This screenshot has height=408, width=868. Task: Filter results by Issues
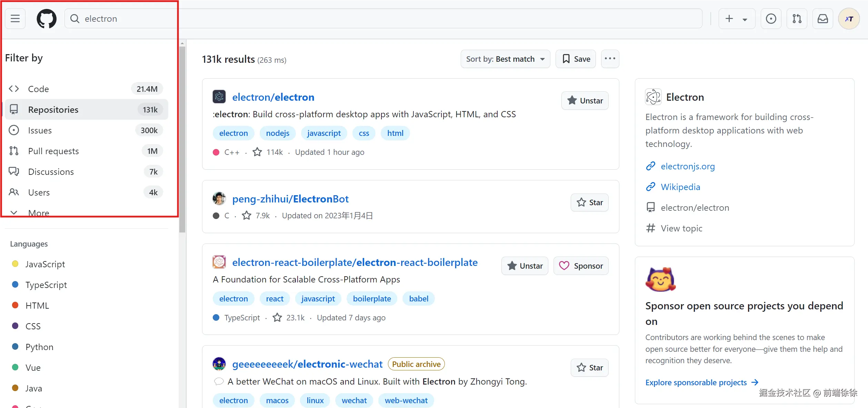point(40,130)
